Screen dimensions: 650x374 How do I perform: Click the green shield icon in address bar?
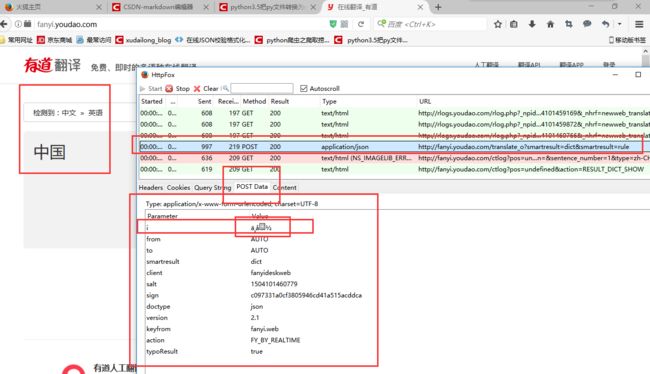click(332, 24)
